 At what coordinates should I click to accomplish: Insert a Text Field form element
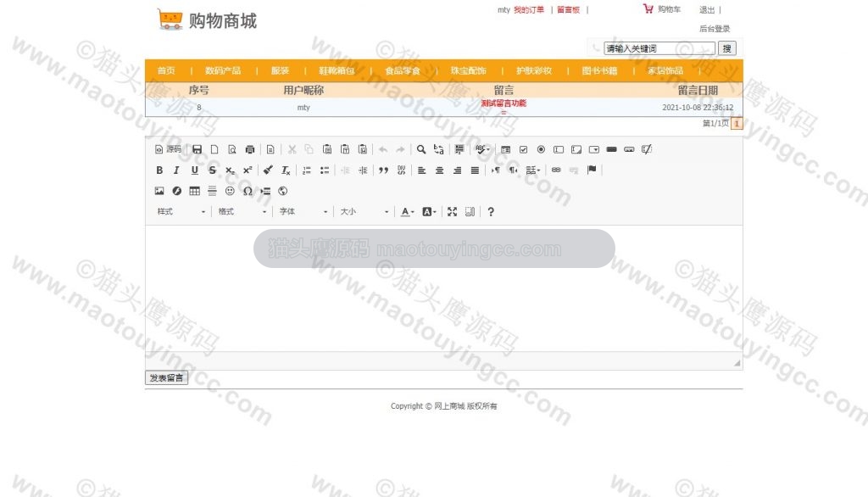(559, 149)
